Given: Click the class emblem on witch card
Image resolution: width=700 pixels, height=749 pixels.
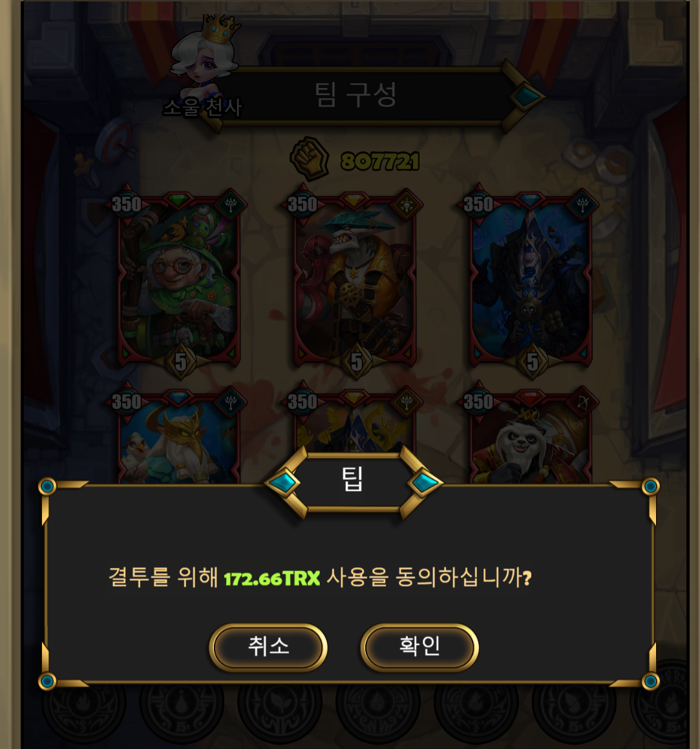Looking at the screenshot, I should [231, 206].
